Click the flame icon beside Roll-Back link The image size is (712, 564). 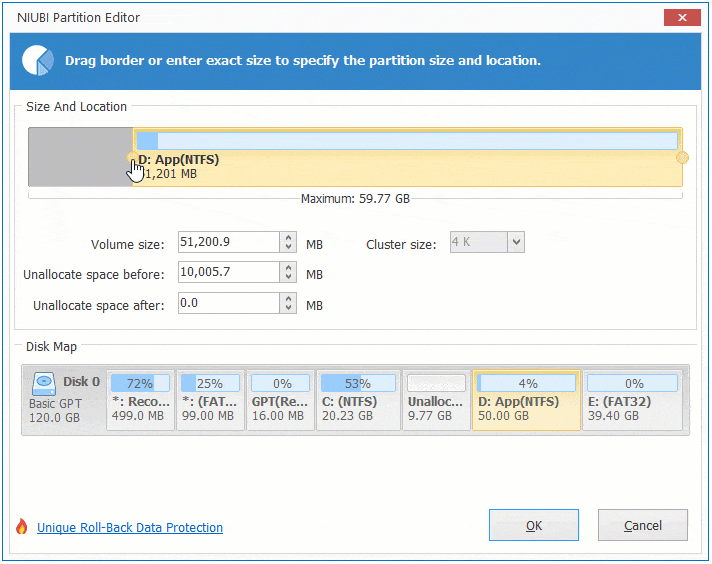coord(22,527)
